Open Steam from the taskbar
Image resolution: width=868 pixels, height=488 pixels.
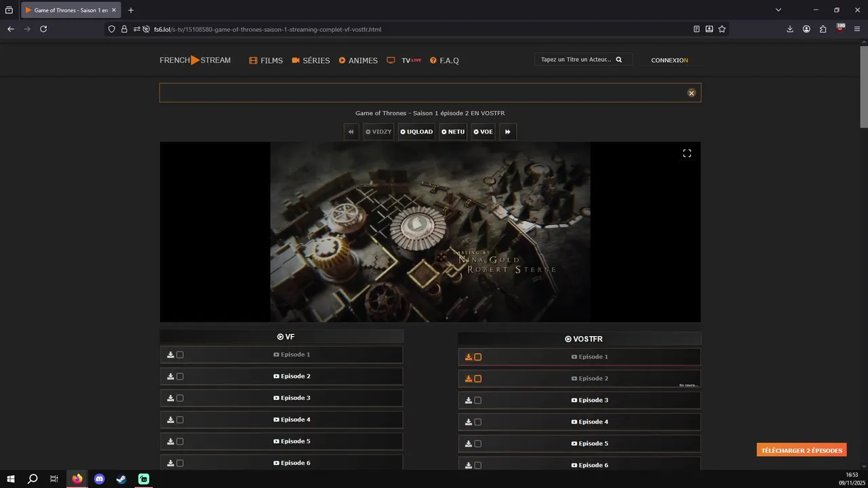click(x=121, y=479)
